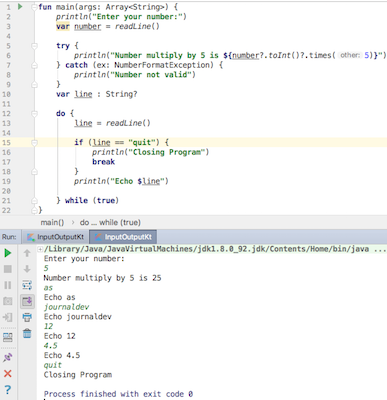The height and width of the screenshot is (400, 387).
Task: Click console output 'Echo 4.5'
Action: (x=62, y=355)
